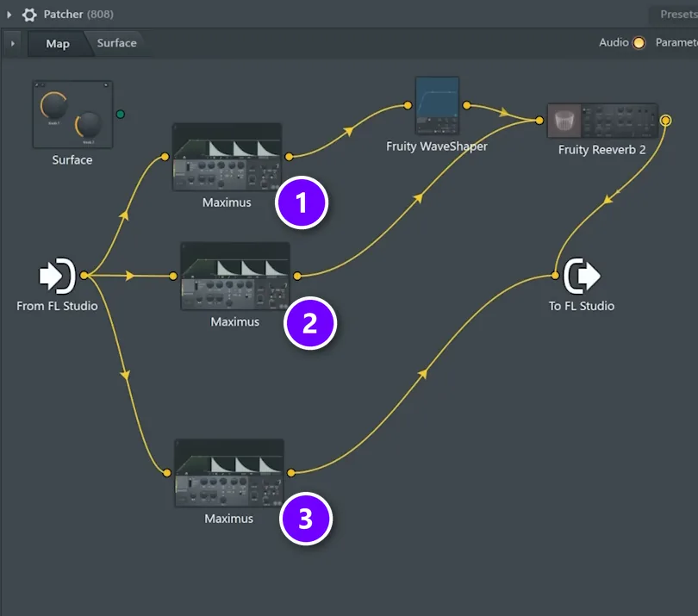Viewport: 698px width, 616px height.
Task: Click the Fruity Reeverb 2 input port
Action: point(539,120)
